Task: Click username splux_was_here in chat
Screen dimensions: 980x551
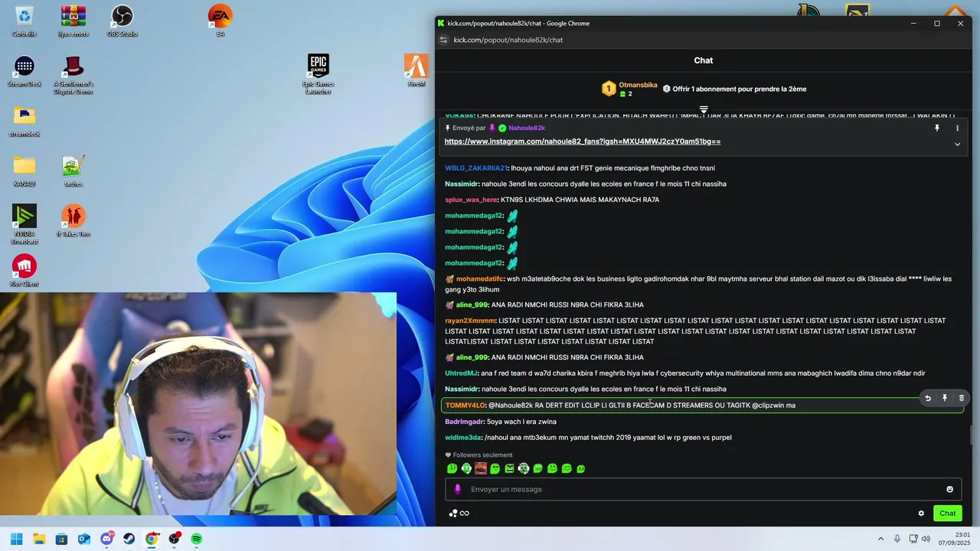Action: coord(471,200)
